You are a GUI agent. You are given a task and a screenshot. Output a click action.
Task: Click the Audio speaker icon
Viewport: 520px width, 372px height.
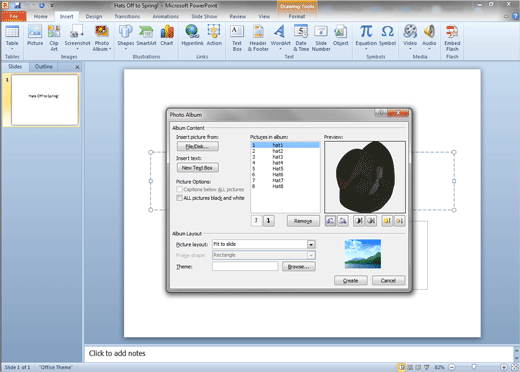pos(429,32)
